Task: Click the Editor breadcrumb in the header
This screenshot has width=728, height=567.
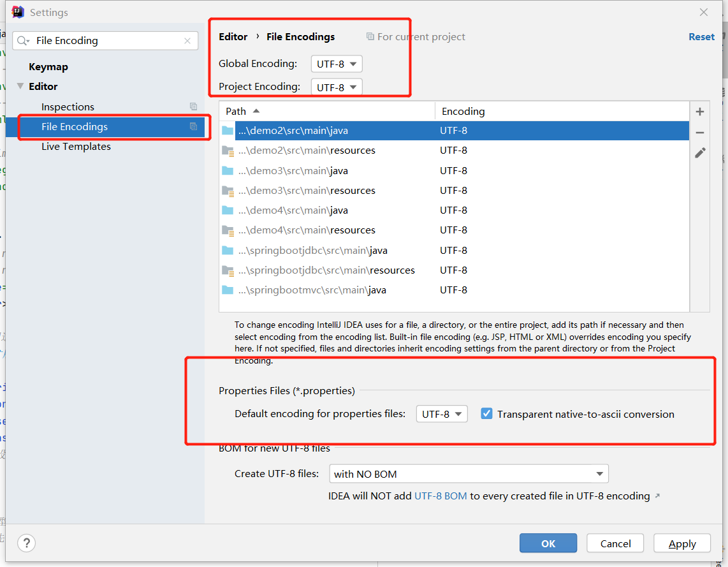Action: (233, 37)
